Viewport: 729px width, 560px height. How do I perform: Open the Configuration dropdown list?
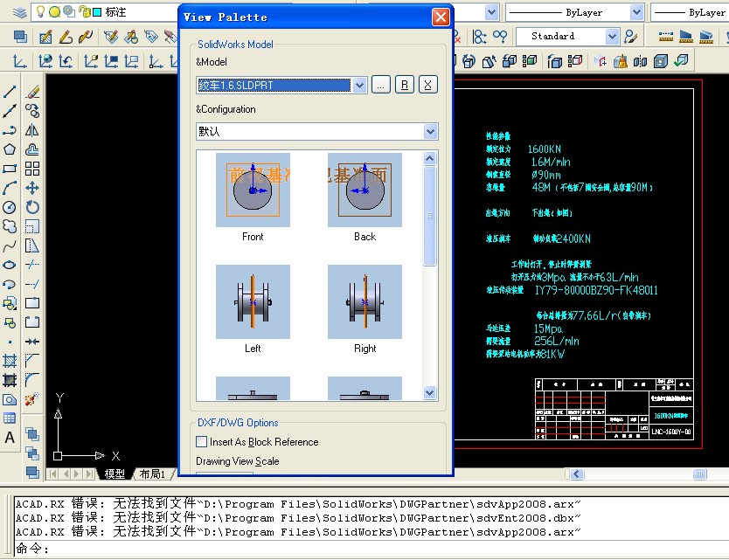click(429, 131)
